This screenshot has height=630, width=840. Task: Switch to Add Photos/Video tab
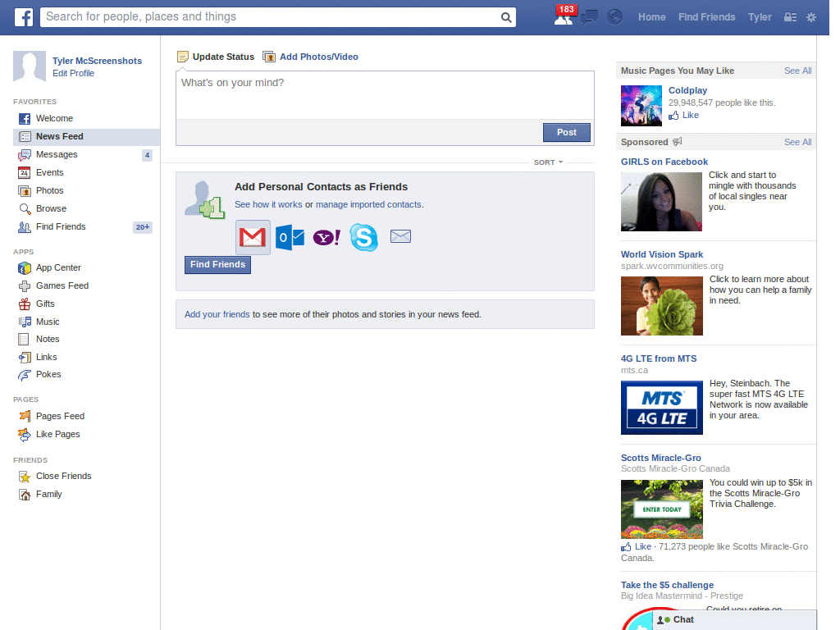(311, 57)
